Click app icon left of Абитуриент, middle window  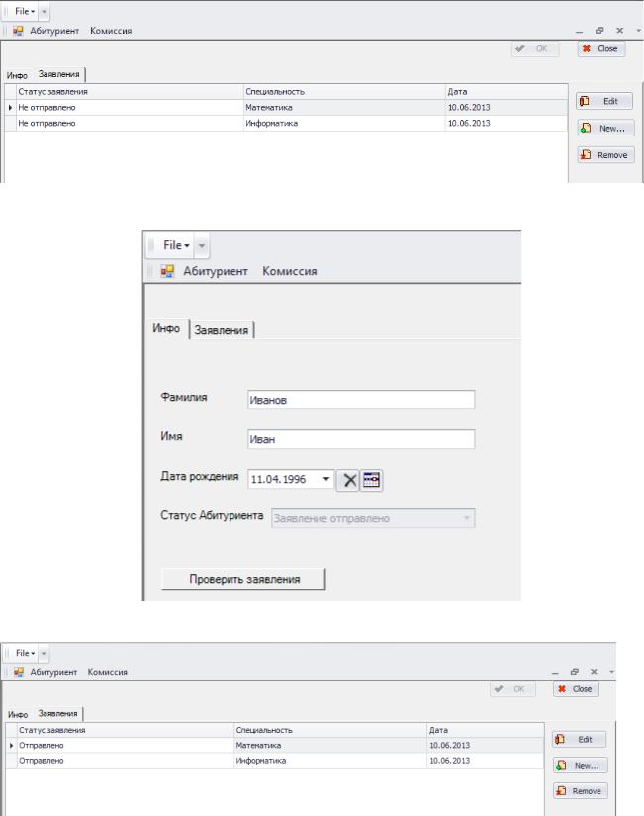pyautogui.click(x=167, y=271)
